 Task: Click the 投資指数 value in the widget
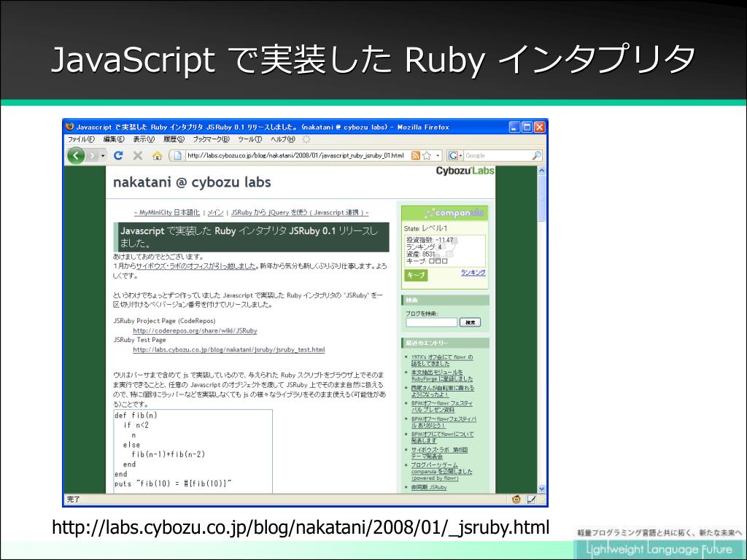(x=430, y=240)
